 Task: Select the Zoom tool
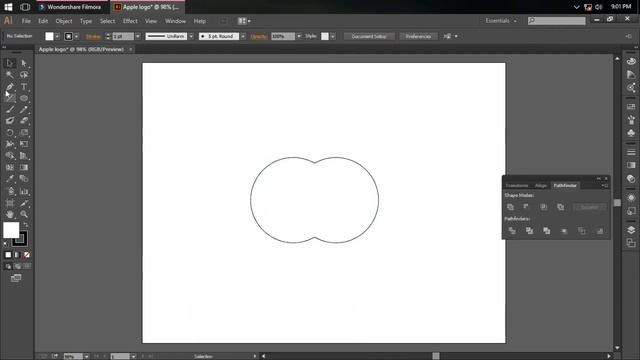tap(24, 214)
